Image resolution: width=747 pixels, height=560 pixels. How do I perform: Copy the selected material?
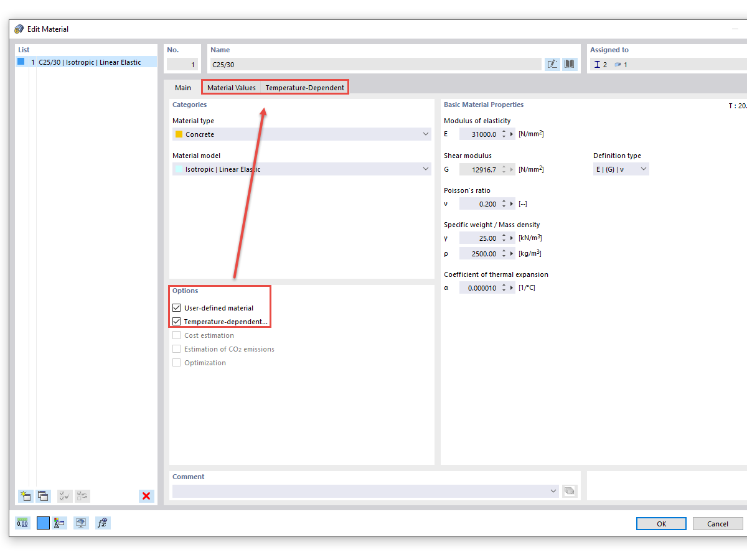(43, 496)
